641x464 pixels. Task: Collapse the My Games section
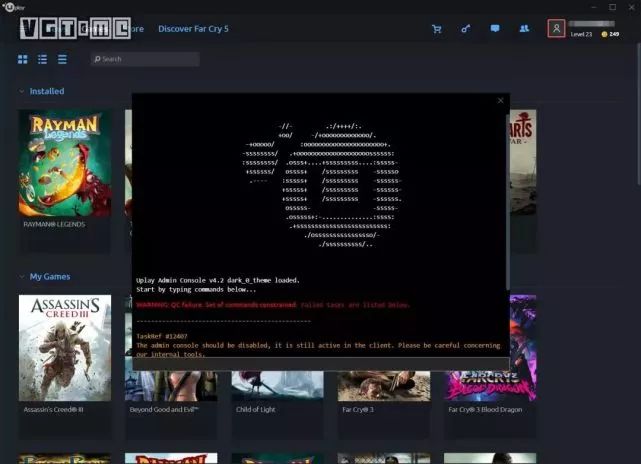pos(22,277)
